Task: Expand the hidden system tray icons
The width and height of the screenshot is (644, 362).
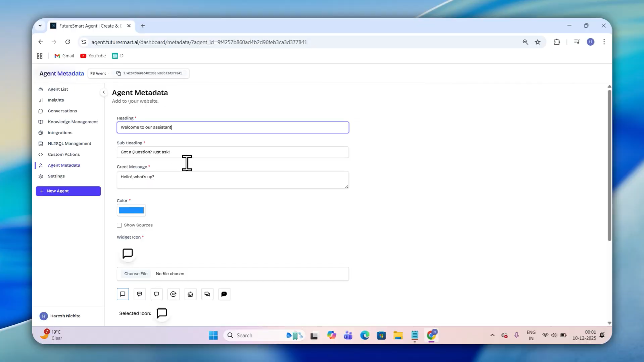Action: [492, 335]
